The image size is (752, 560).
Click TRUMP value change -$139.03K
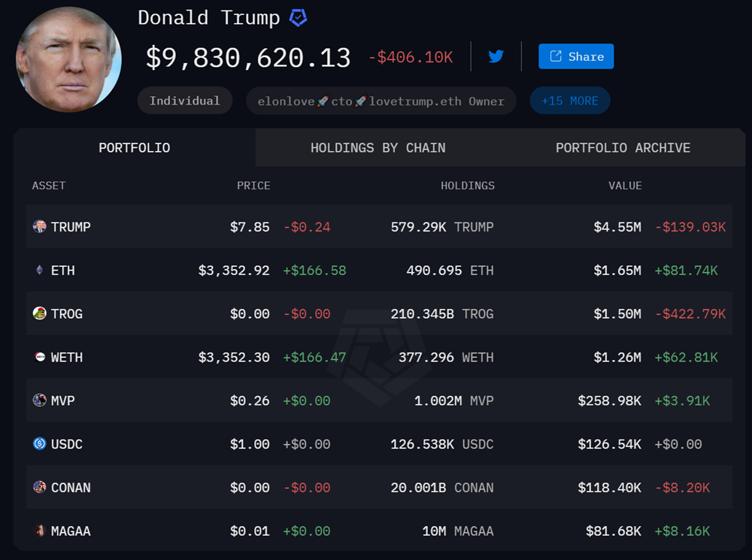[690, 227]
